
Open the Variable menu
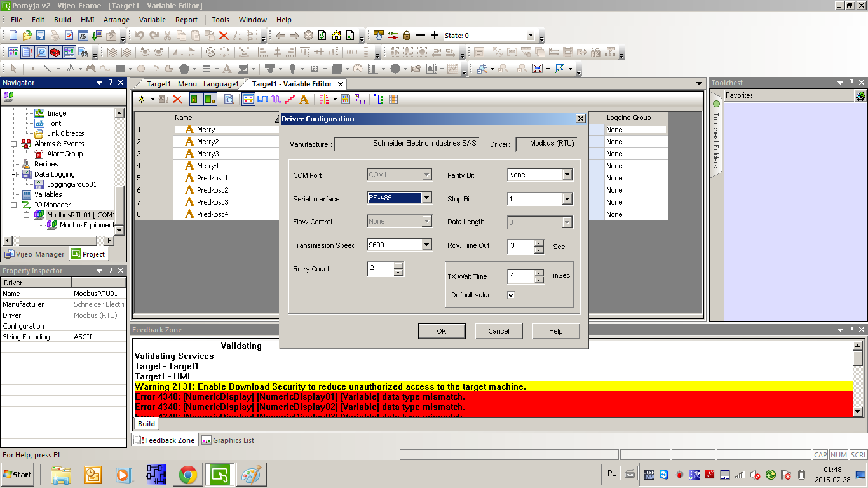152,20
